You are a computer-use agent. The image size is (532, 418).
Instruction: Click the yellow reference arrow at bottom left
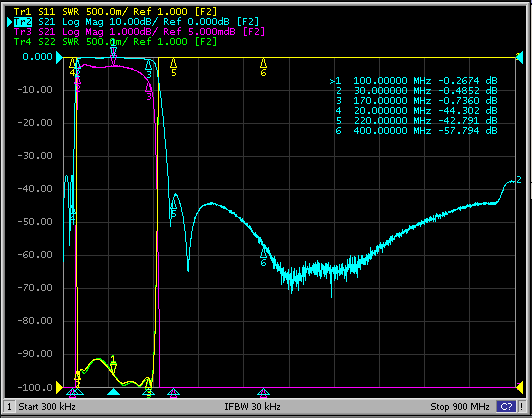pyautogui.click(x=59, y=387)
